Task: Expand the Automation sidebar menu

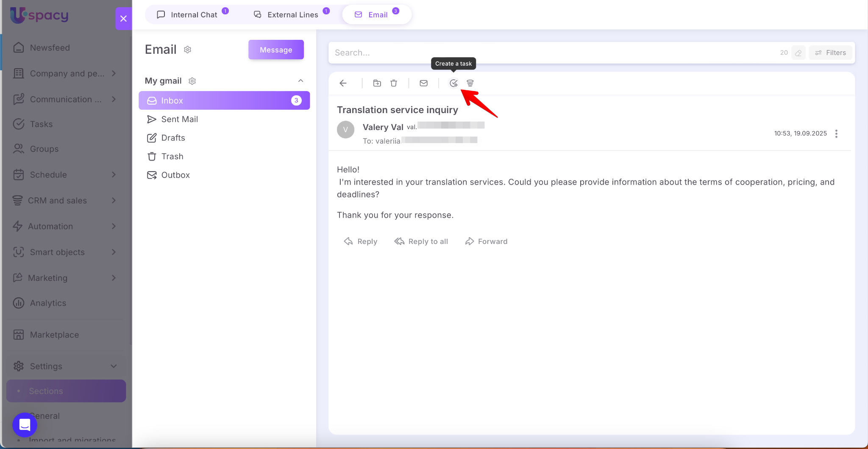Action: (x=114, y=226)
